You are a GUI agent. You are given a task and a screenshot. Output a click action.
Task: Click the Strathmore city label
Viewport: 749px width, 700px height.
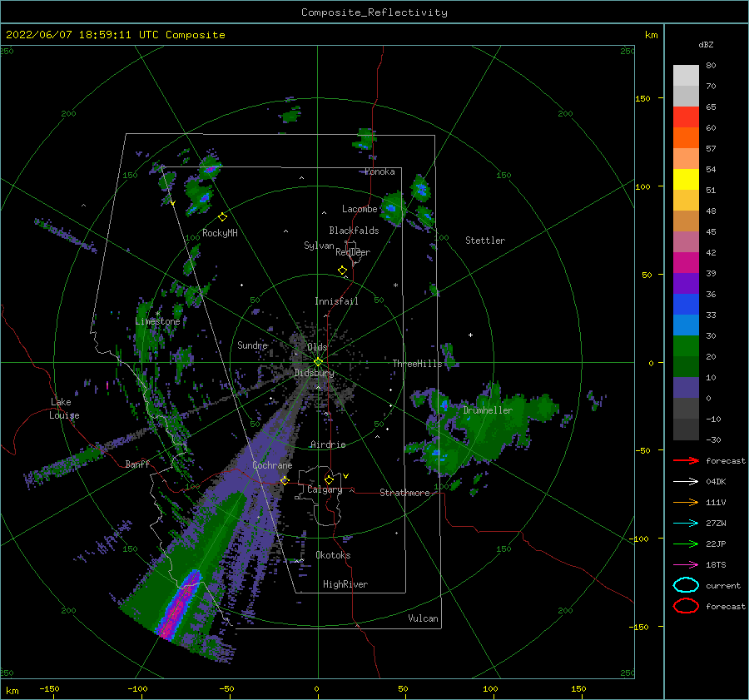404,493
